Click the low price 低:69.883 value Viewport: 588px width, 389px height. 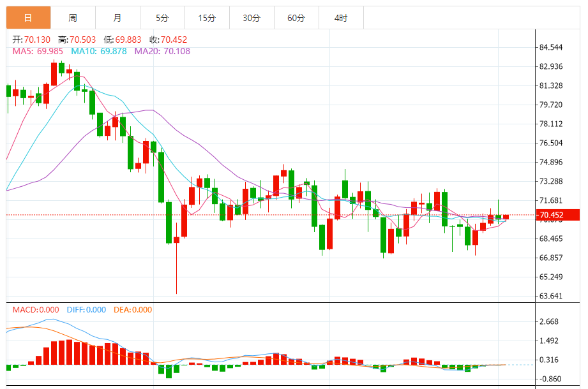click(x=123, y=40)
